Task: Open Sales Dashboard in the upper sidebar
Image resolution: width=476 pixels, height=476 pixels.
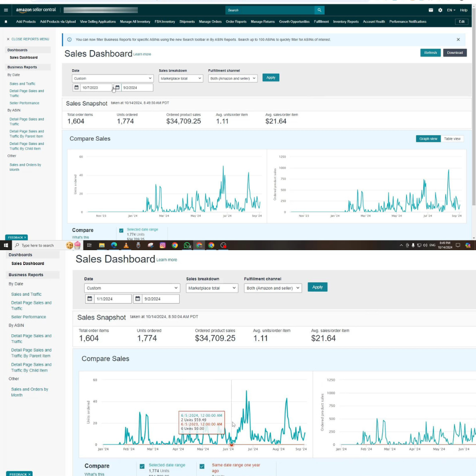Action: [x=24, y=57]
